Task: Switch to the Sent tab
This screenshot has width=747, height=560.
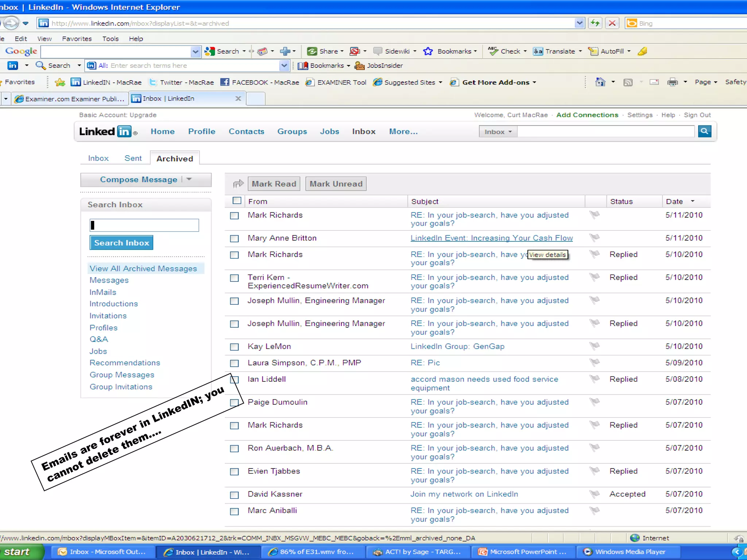Action: tap(133, 158)
